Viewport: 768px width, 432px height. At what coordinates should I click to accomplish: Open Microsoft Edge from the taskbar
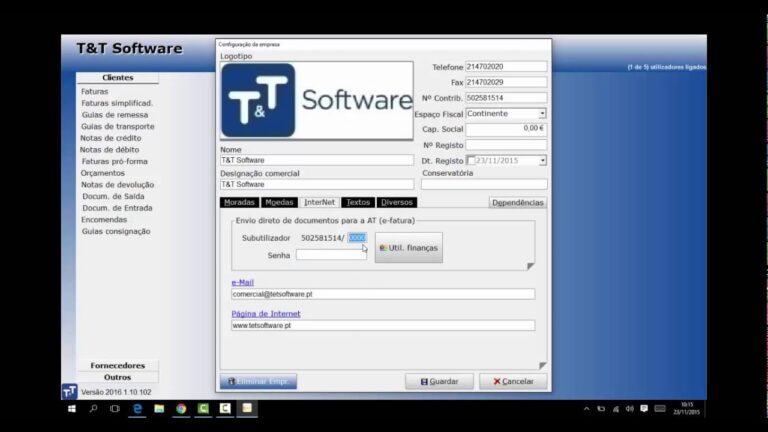click(137, 409)
